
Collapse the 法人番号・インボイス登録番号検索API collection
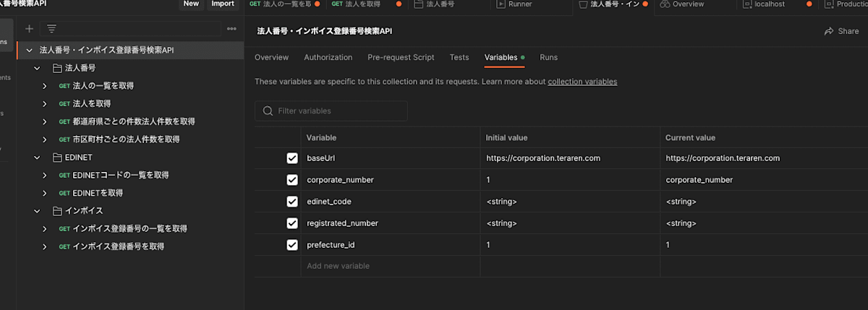(x=29, y=51)
